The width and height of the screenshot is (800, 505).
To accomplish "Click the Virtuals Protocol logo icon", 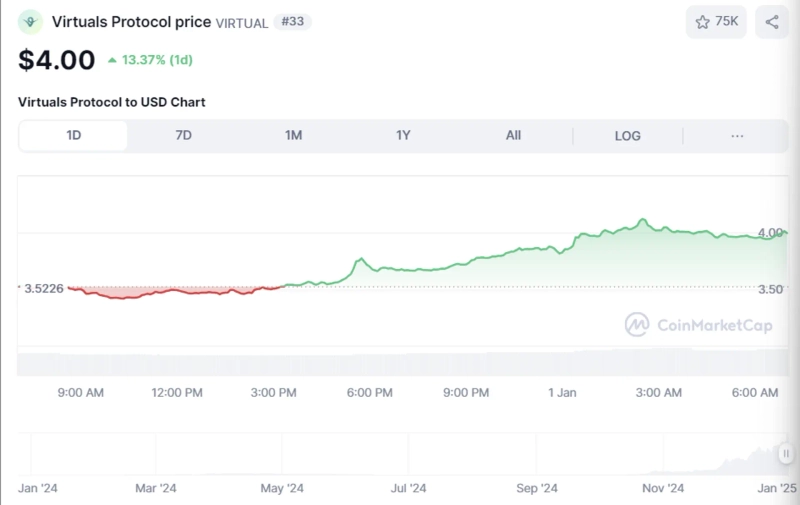I will click(x=31, y=21).
